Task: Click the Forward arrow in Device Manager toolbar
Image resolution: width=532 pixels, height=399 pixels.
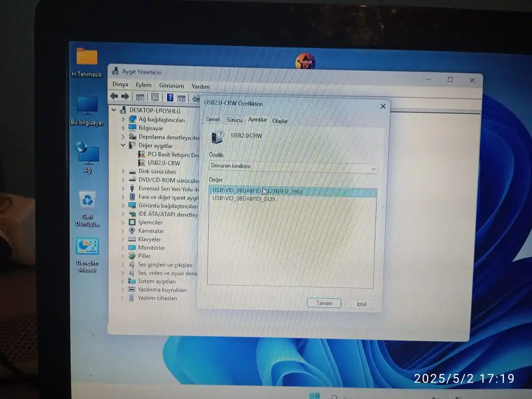Action: pos(125,97)
